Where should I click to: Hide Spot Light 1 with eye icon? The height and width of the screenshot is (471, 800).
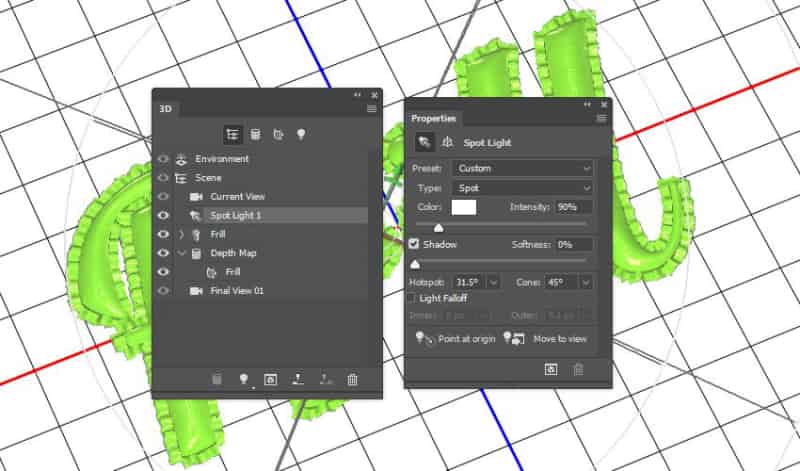163,215
